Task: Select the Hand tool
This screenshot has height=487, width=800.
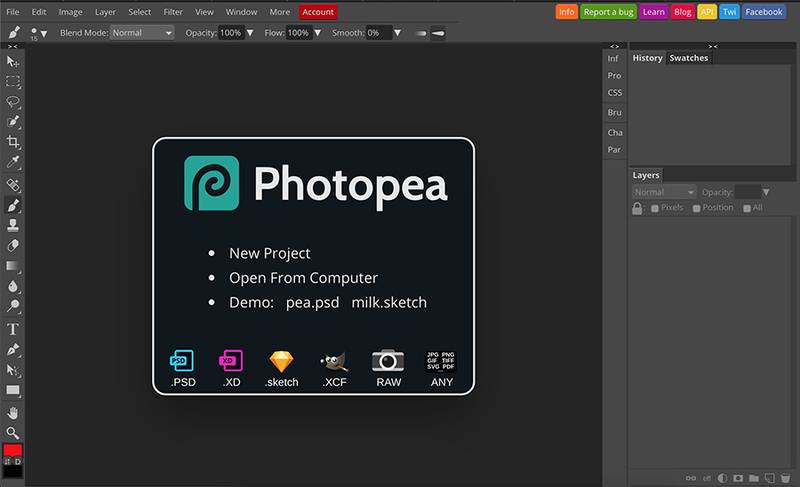Action: pyautogui.click(x=13, y=413)
